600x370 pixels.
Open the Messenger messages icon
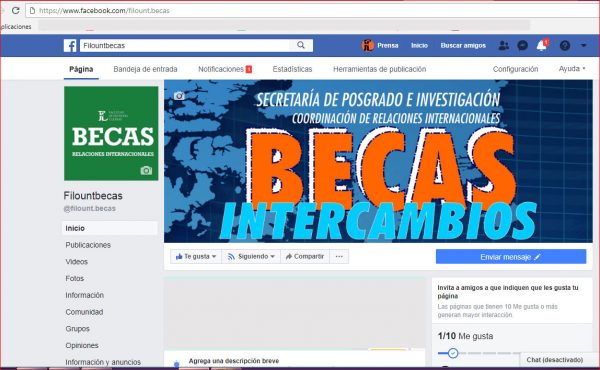522,46
